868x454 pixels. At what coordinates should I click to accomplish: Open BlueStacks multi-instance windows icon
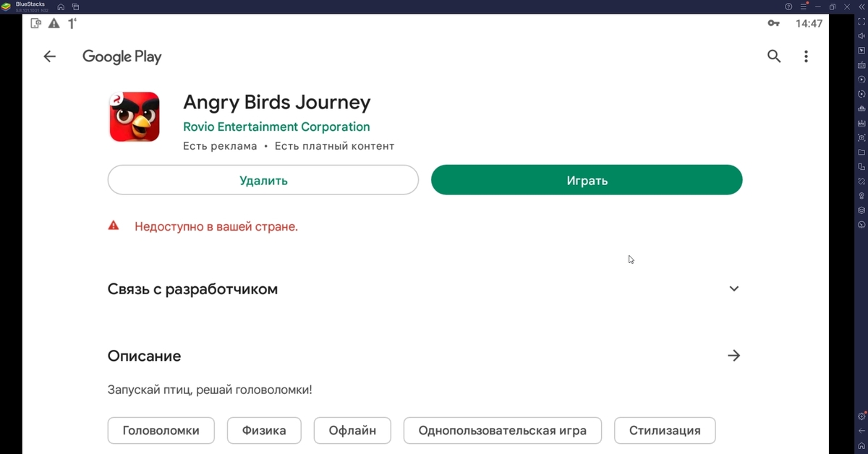click(75, 7)
